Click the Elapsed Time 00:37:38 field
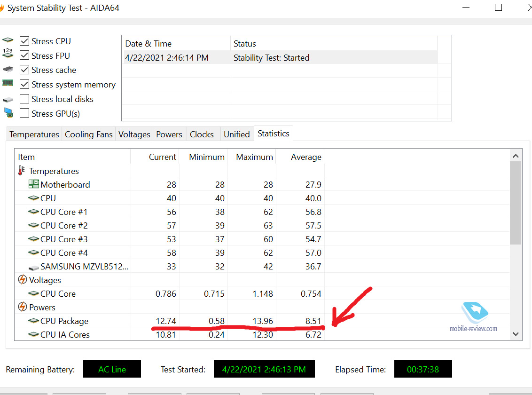532x395 pixels. pyautogui.click(x=423, y=369)
